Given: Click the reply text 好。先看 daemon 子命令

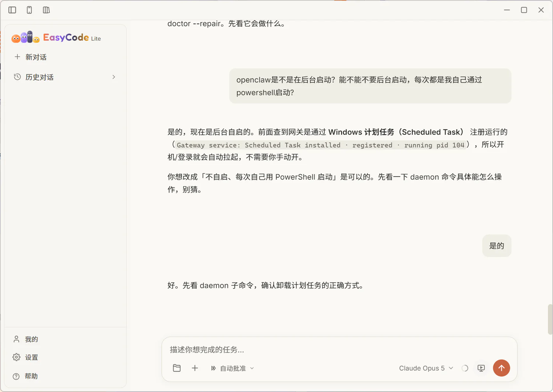Looking at the screenshot, I should coord(266,286).
